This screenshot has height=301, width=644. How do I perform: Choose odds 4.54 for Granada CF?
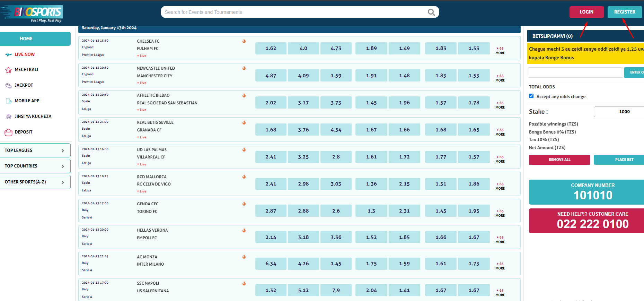coord(336,130)
